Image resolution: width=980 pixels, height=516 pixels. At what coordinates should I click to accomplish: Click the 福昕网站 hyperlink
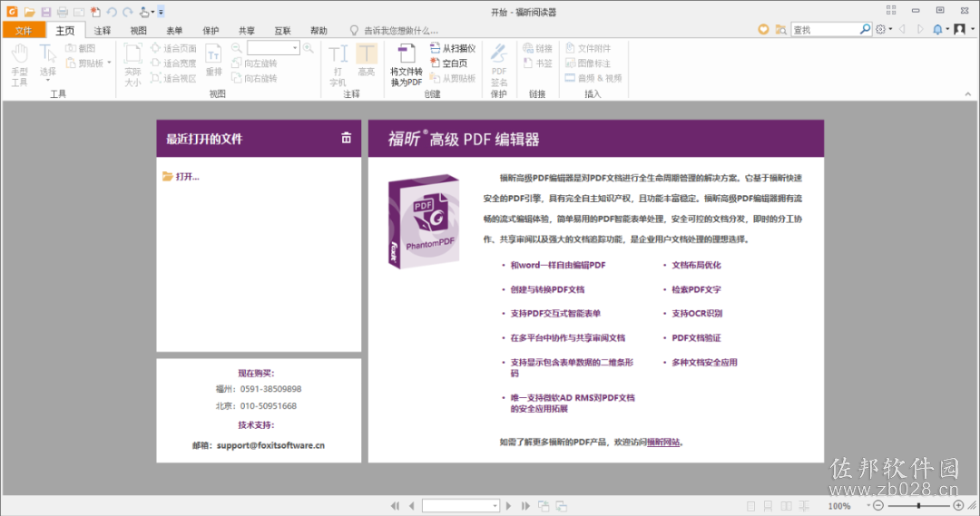663,443
